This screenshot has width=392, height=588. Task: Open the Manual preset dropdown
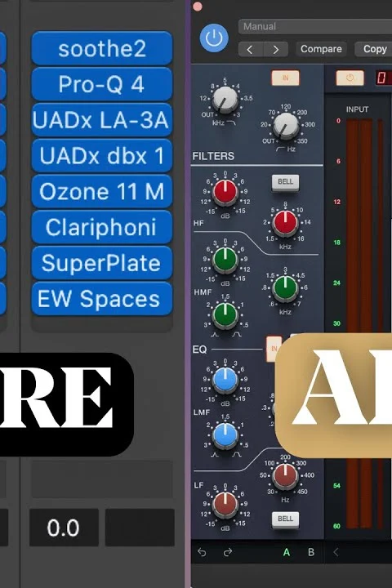coord(315,27)
